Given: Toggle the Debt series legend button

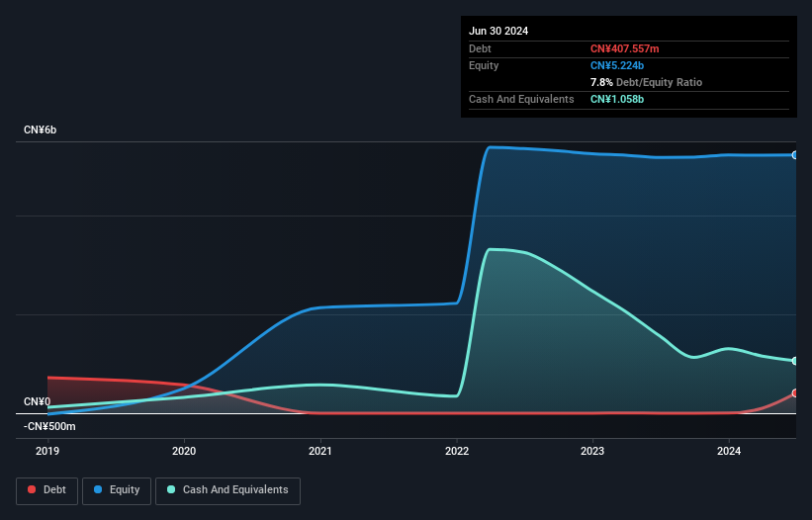Looking at the screenshot, I should point(47,490).
